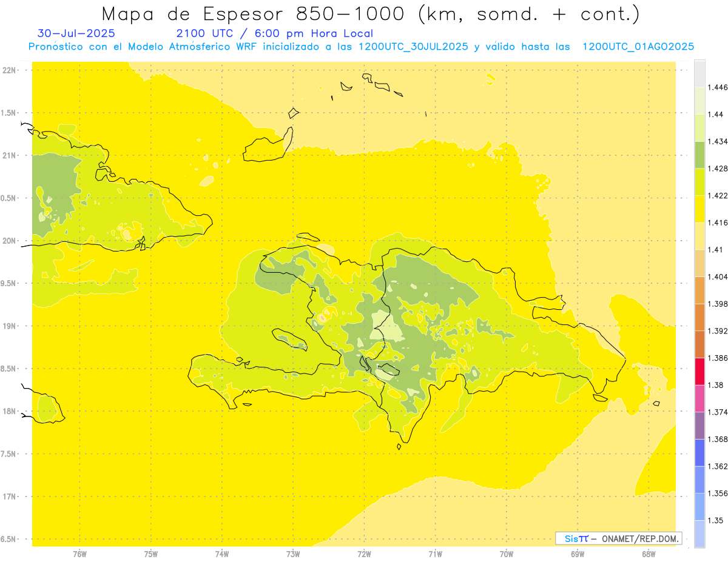Click the map title 'Mapa de Espesor 850-1000'
This screenshot has height=562, width=728.
pos(255,15)
